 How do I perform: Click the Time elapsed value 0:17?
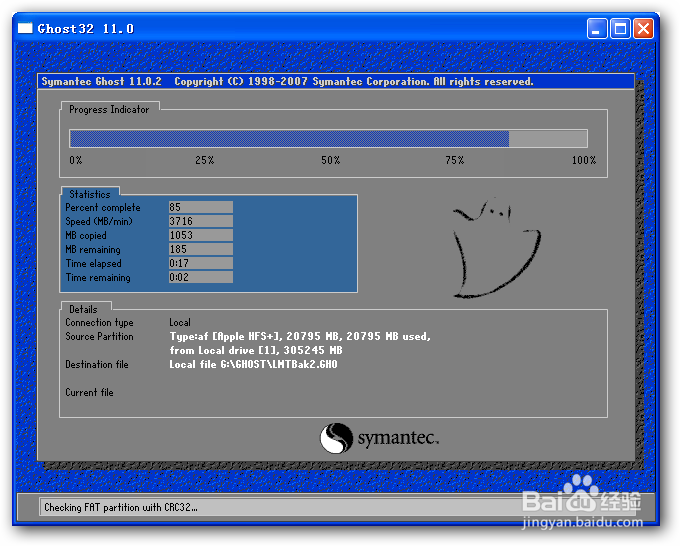coord(201,263)
